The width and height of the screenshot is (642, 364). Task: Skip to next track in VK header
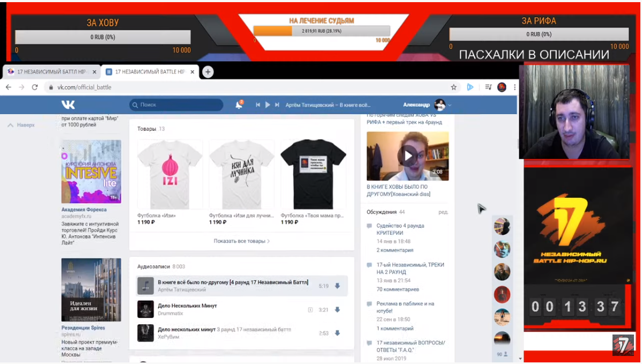[x=277, y=105]
